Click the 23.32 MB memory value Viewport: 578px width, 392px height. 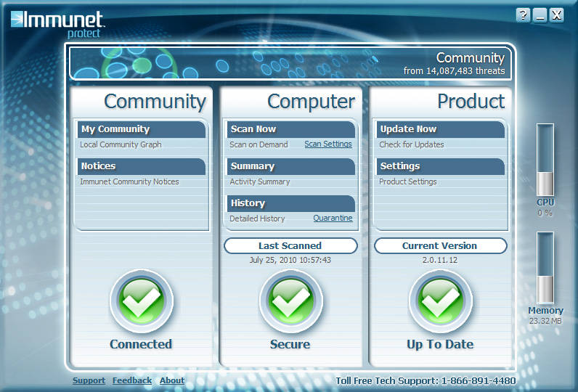545,321
